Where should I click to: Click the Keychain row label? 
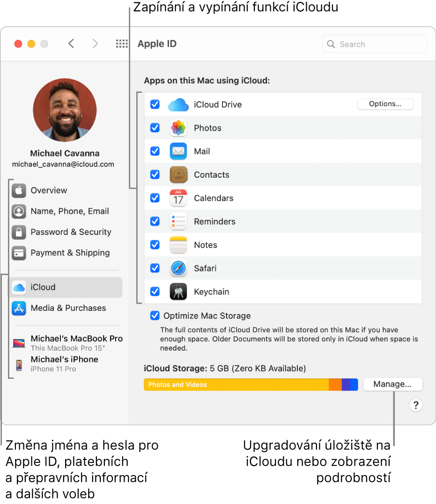(212, 292)
